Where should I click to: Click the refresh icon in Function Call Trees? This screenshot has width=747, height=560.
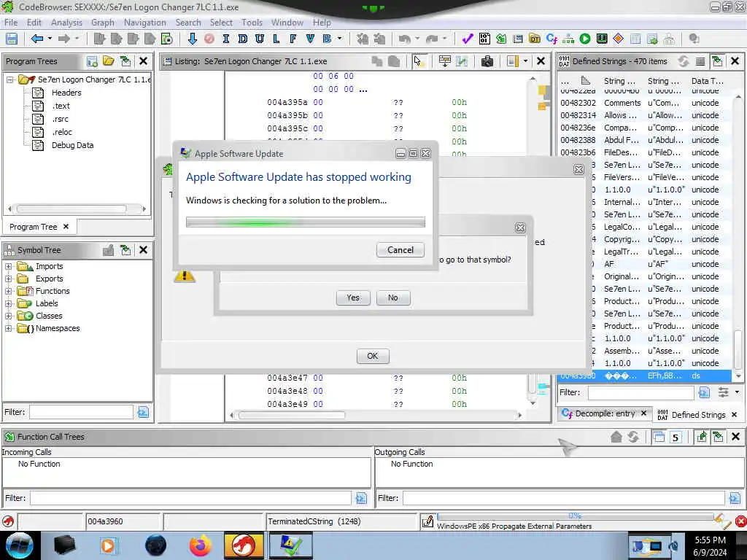[x=633, y=437]
